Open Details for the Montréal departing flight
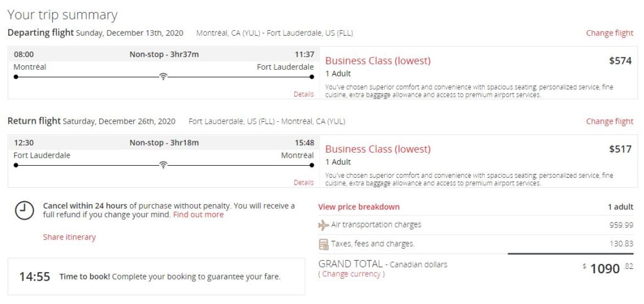Image resolution: width=644 pixels, height=304 pixels. point(303,94)
